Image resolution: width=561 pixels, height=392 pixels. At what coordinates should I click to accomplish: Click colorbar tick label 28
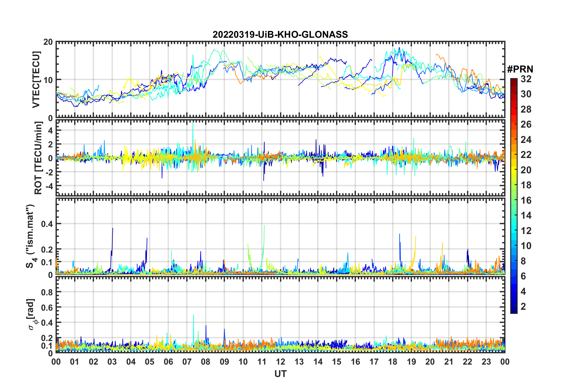click(526, 109)
